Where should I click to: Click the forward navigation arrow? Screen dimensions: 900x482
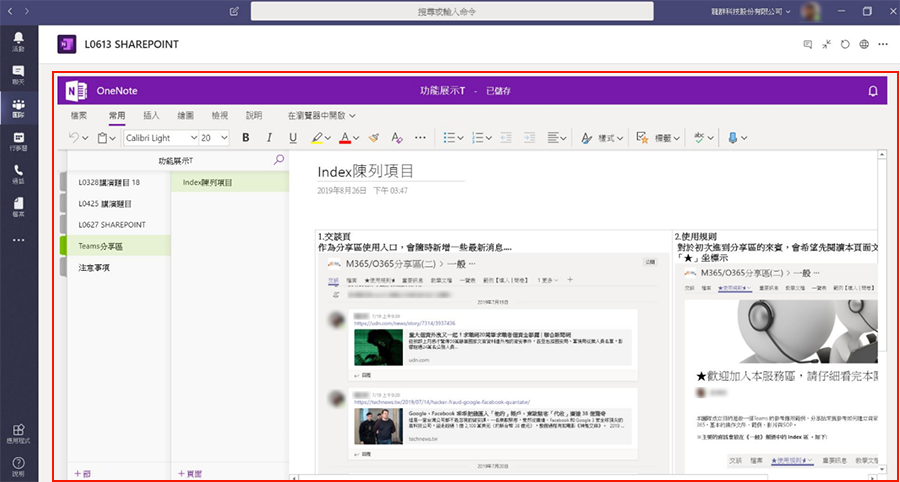(27, 11)
